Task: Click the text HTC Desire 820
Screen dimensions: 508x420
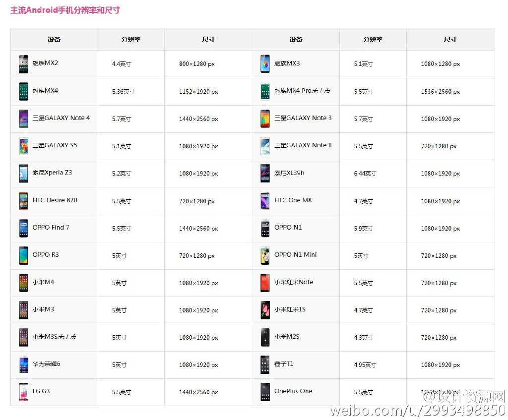Action: 55,200
